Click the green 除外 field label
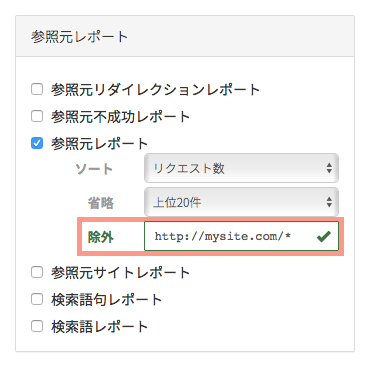 point(101,237)
